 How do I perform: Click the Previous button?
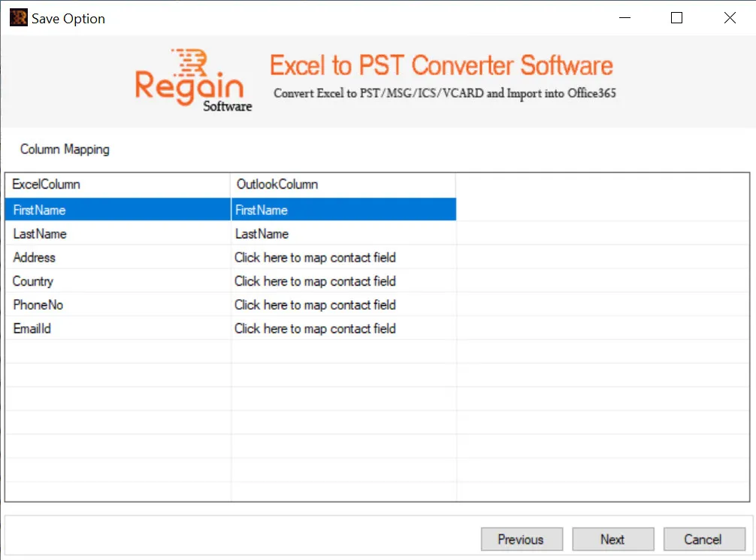coord(522,539)
